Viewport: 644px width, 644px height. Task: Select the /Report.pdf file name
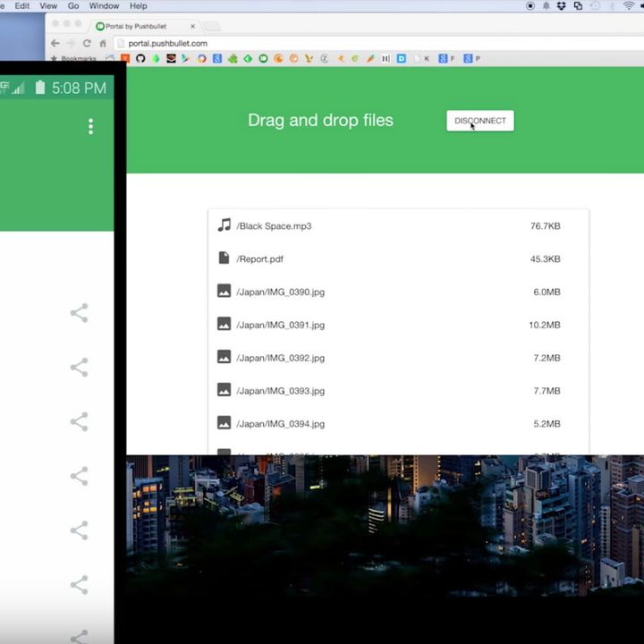coord(259,259)
